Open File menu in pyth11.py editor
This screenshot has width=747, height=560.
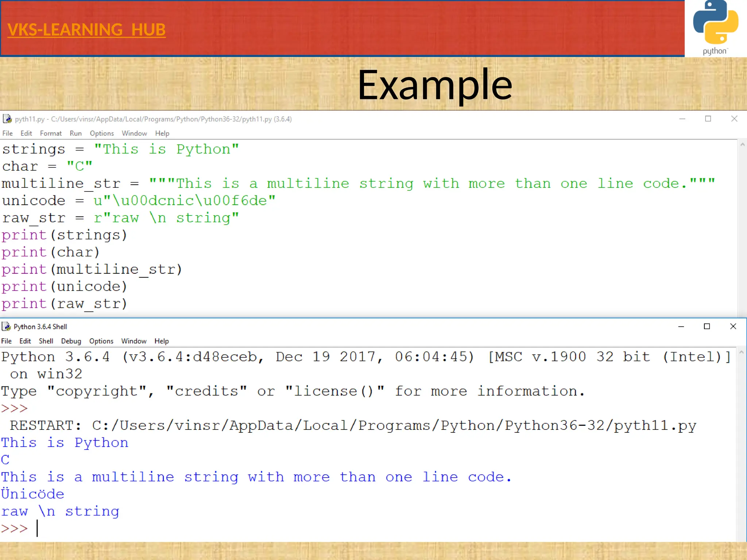(8, 133)
